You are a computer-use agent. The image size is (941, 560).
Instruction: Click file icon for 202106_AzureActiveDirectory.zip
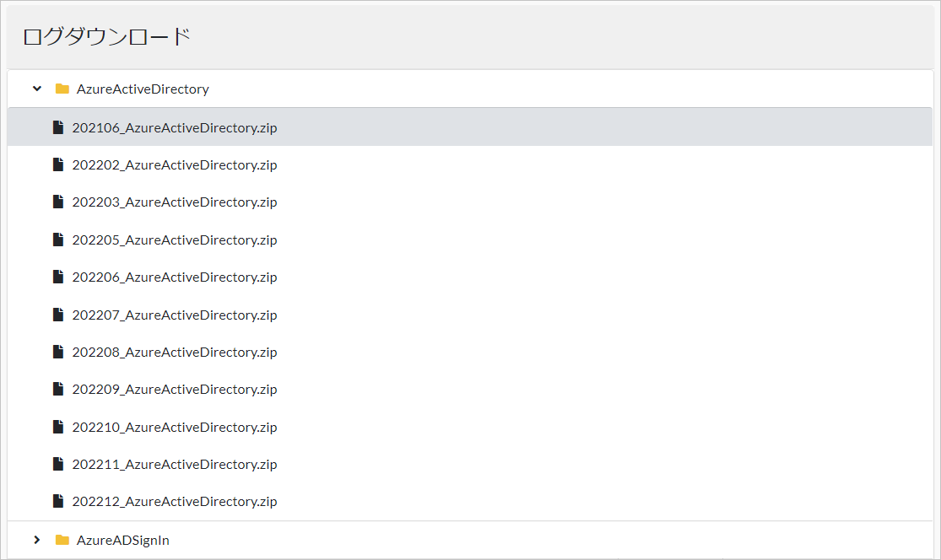click(x=58, y=127)
